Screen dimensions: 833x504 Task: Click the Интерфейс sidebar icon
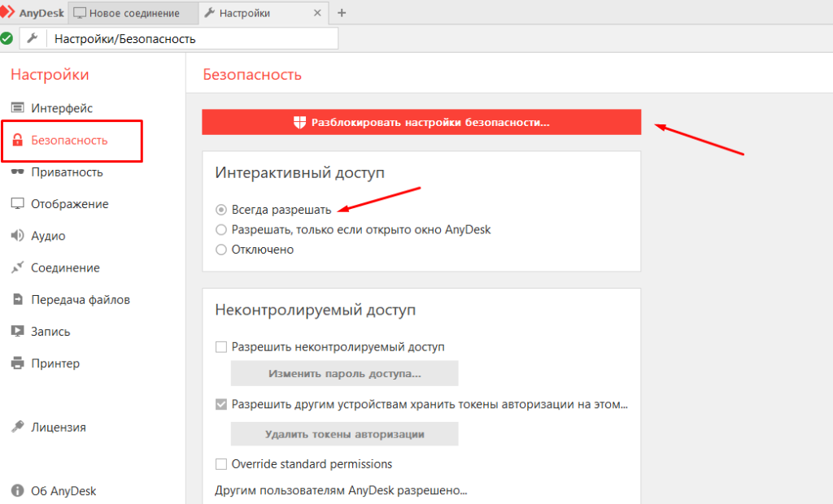[x=18, y=108]
